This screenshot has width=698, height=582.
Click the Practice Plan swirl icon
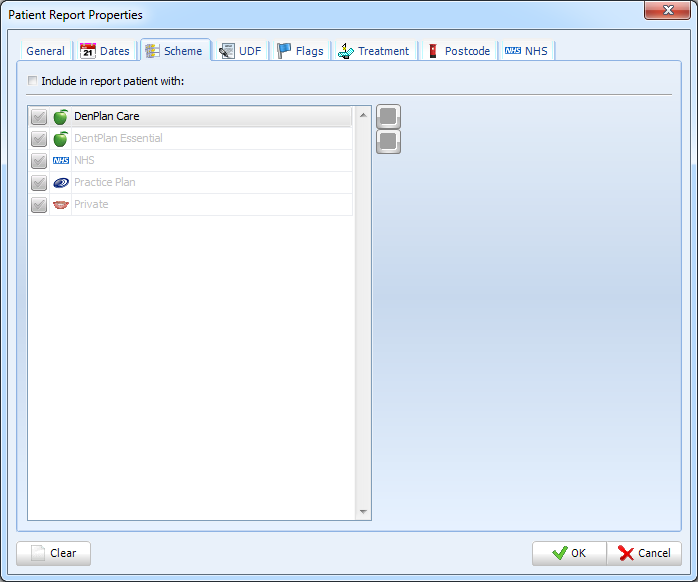tap(61, 183)
